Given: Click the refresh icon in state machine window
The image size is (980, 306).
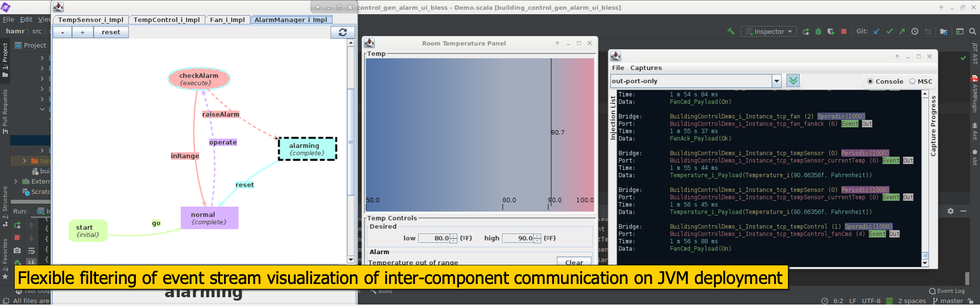Looking at the screenshot, I should click(x=343, y=32).
